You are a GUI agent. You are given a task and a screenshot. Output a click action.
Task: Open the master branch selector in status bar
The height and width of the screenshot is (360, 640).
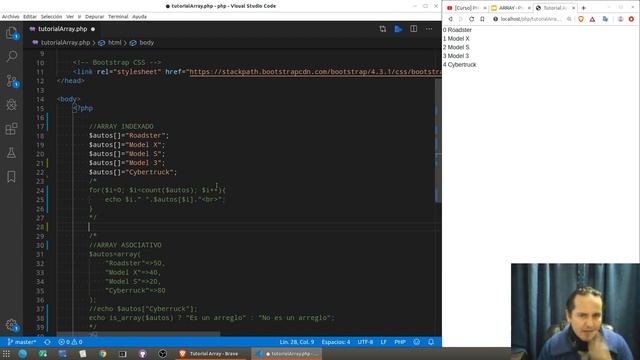[x=22, y=342]
